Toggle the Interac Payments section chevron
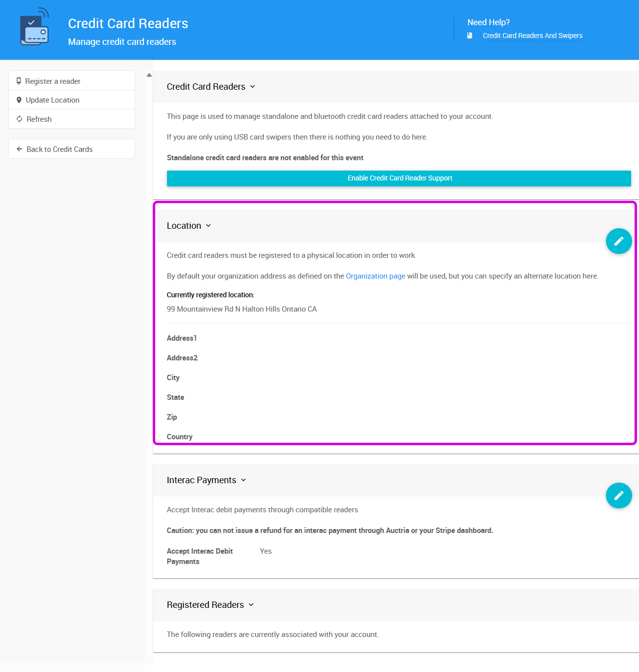 243,480
